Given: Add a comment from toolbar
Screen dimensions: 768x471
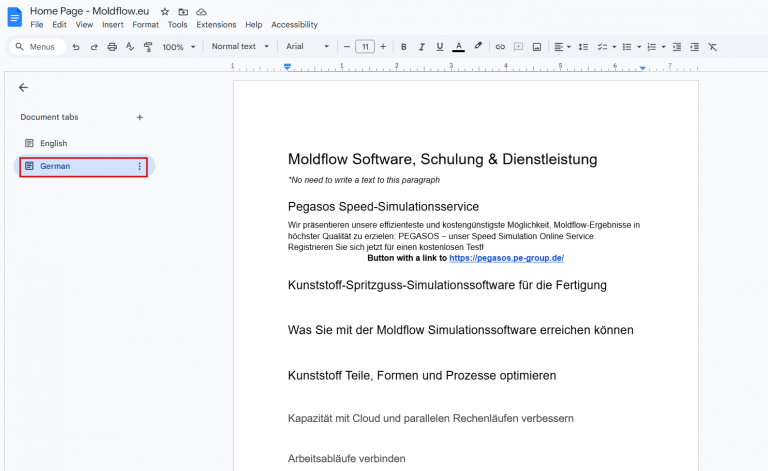Looking at the screenshot, I should click(518, 47).
